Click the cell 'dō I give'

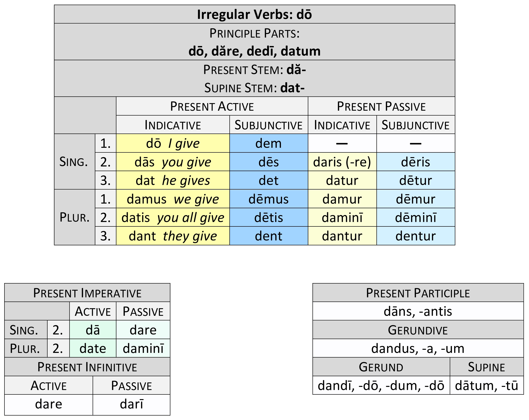click(x=173, y=143)
